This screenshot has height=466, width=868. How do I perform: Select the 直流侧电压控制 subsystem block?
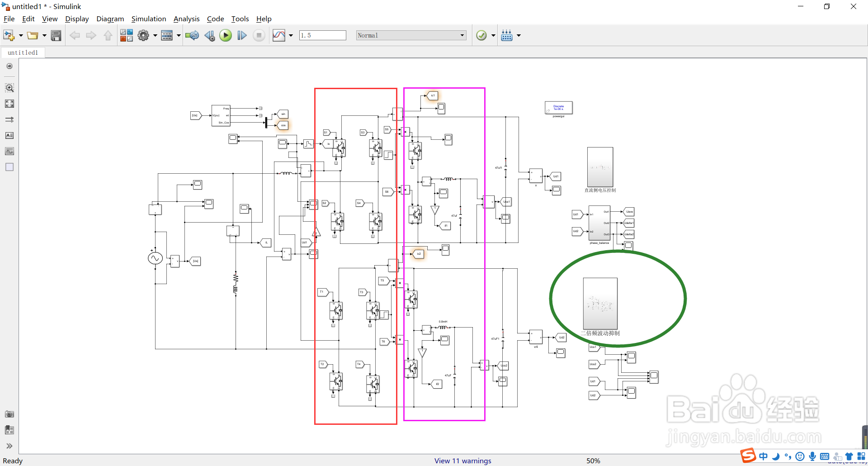(600, 167)
